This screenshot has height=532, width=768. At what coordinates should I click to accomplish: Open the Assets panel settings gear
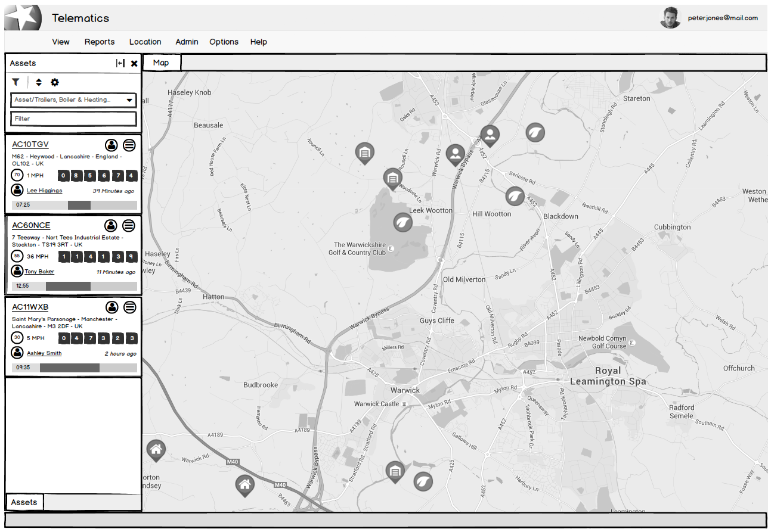55,82
